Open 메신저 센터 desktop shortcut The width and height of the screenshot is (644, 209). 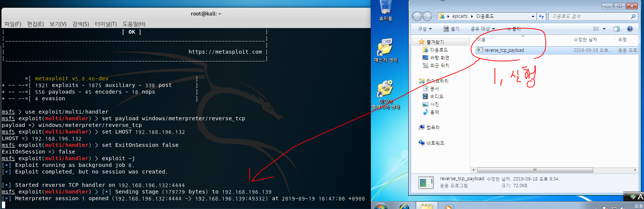[x=385, y=50]
